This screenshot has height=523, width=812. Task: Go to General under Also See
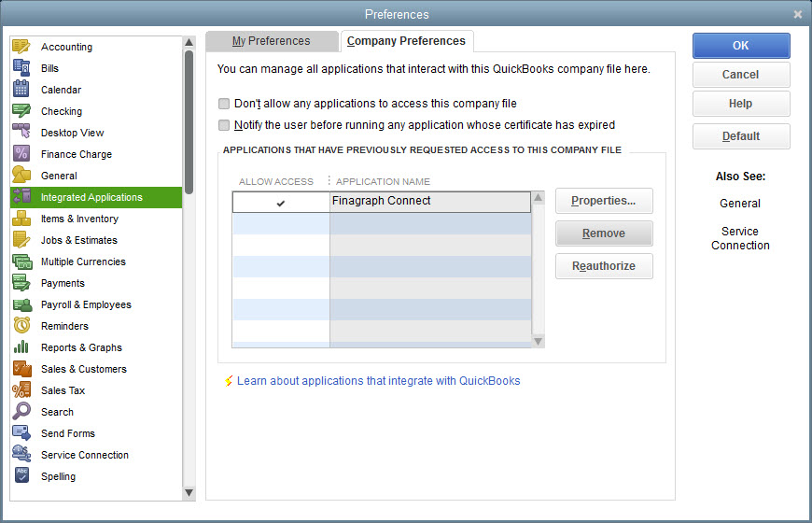(x=740, y=204)
